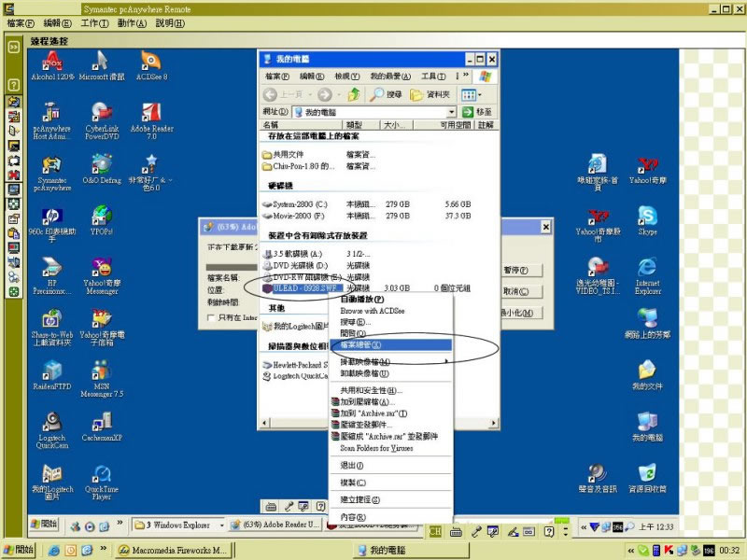The height and width of the screenshot is (560, 747).
Task: Click the 聲音及音訊 desktop icon
Action: [598, 478]
